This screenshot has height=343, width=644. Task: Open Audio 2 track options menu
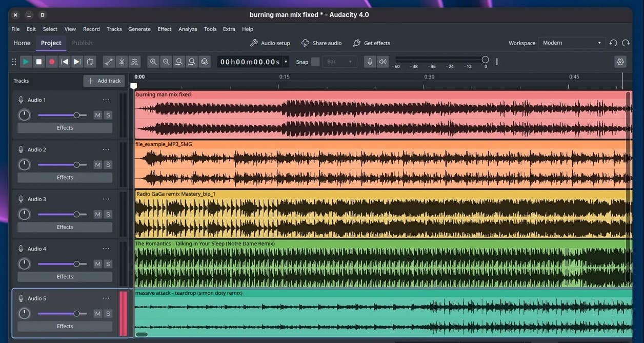(106, 149)
